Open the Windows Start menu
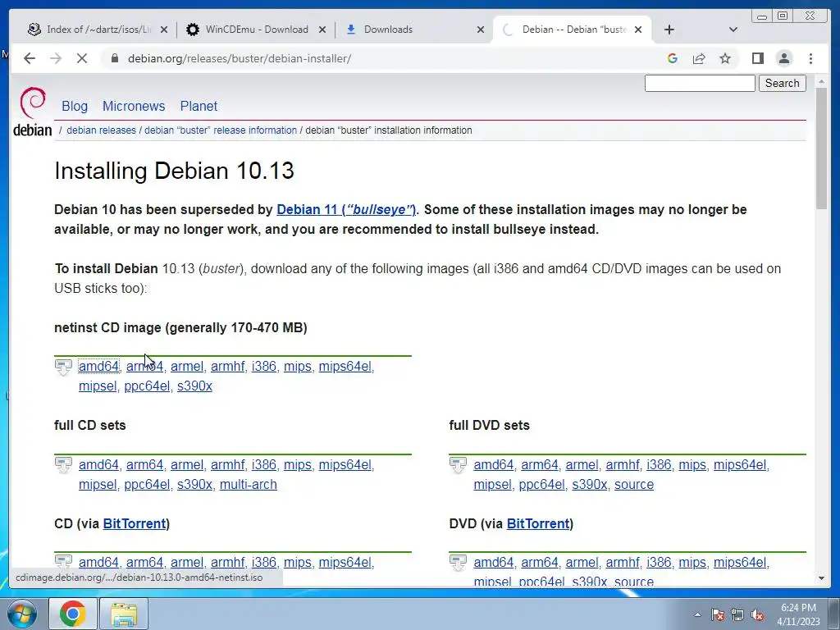This screenshot has width=840, height=630. 21,614
